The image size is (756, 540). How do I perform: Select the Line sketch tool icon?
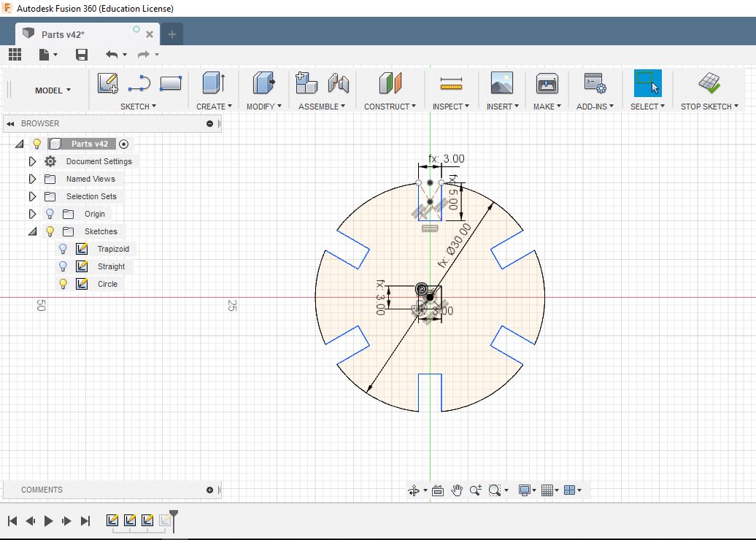point(139,83)
